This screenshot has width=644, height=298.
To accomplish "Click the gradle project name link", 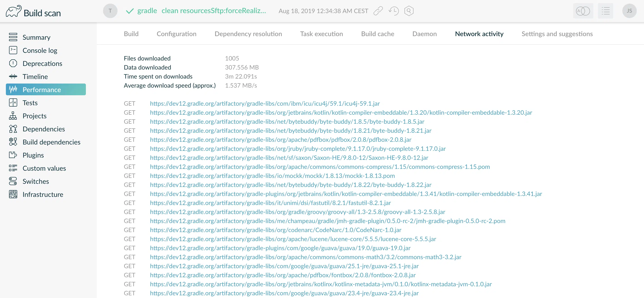I will coord(147,11).
